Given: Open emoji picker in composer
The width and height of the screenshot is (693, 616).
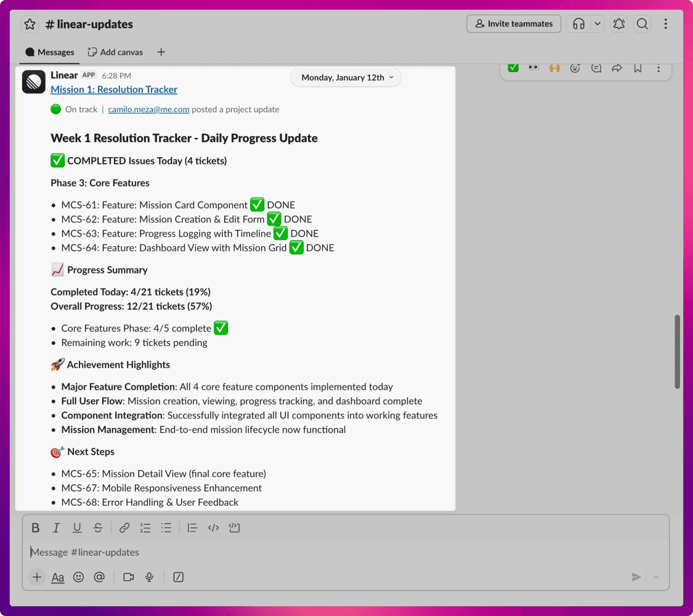Looking at the screenshot, I should [x=79, y=577].
